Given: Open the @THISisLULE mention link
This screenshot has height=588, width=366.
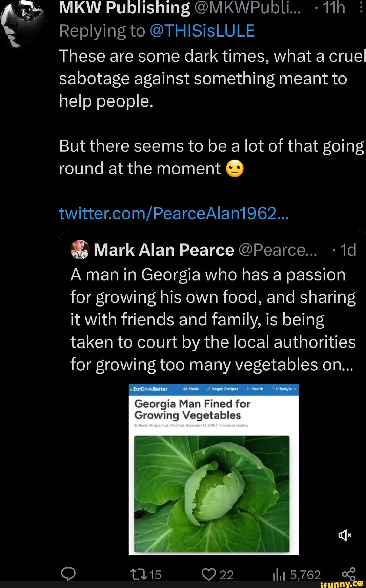Looking at the screenshot, I should [x=202, y=31].
